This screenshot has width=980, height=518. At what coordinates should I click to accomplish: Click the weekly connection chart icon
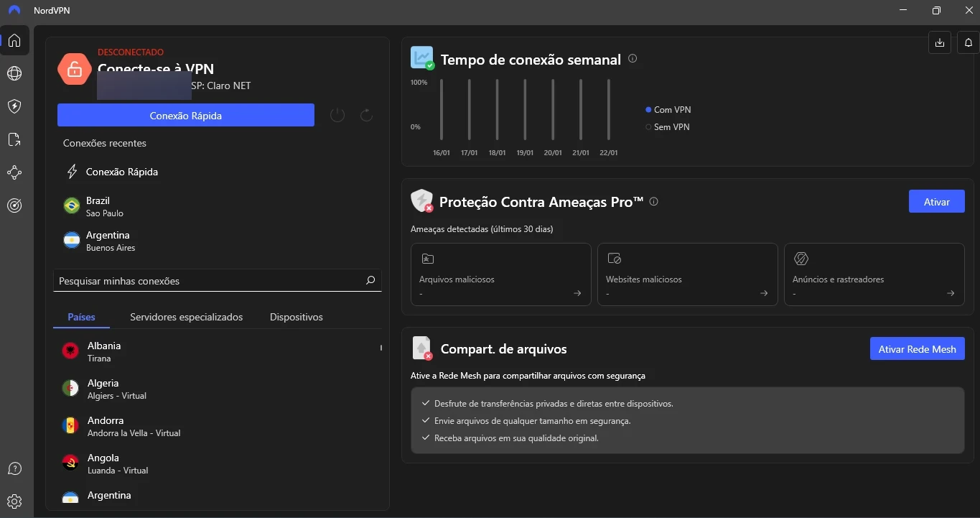tap(422, 58)
